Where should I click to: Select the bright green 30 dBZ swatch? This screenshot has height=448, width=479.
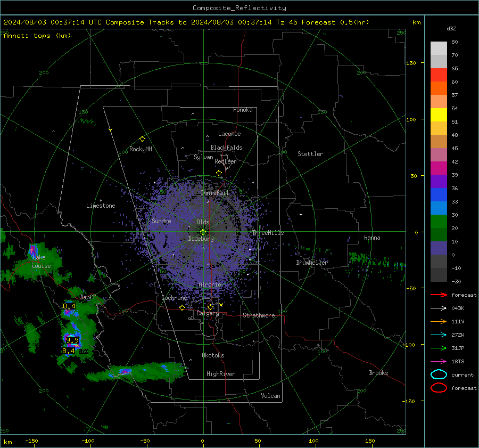(x=439, y=222)
